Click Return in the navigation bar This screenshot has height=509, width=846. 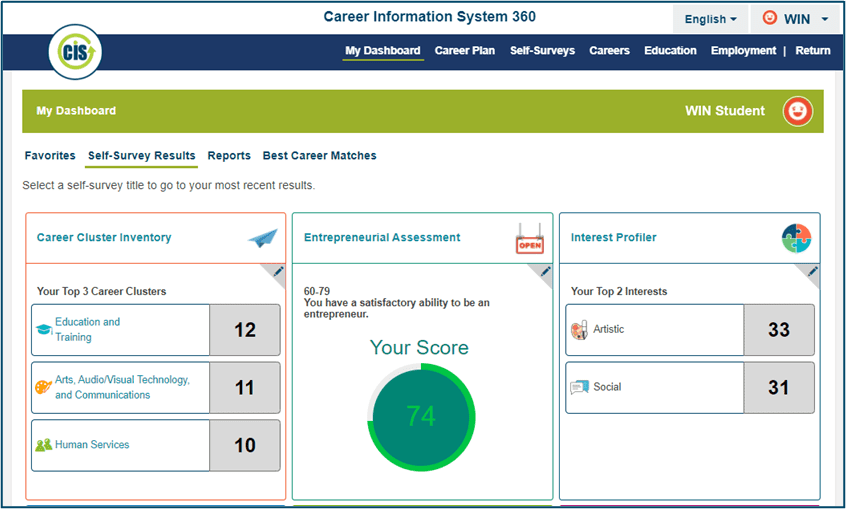812,51
